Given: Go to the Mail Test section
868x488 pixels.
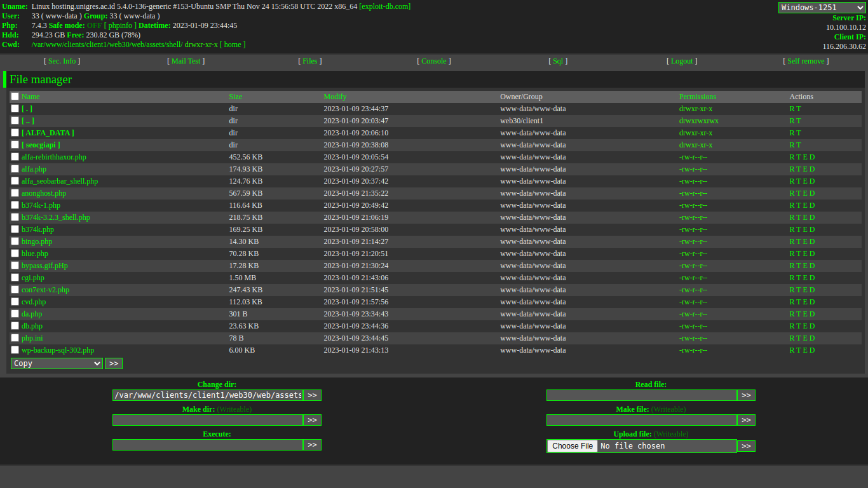Looking at the screenshot, I should click(186, 61).
